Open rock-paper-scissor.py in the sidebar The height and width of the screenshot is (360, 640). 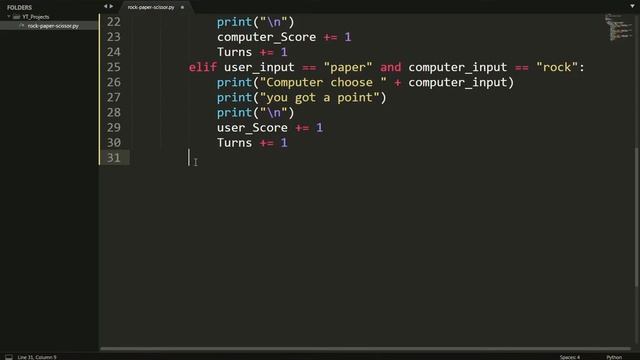click(53, 26)
